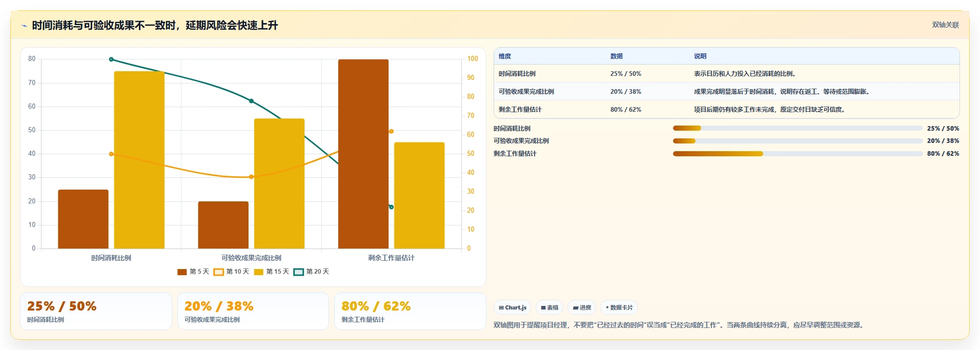Click the brown bar for 剩余工作量估计
This screenshot has height=350, width=980.
point(363,154)
